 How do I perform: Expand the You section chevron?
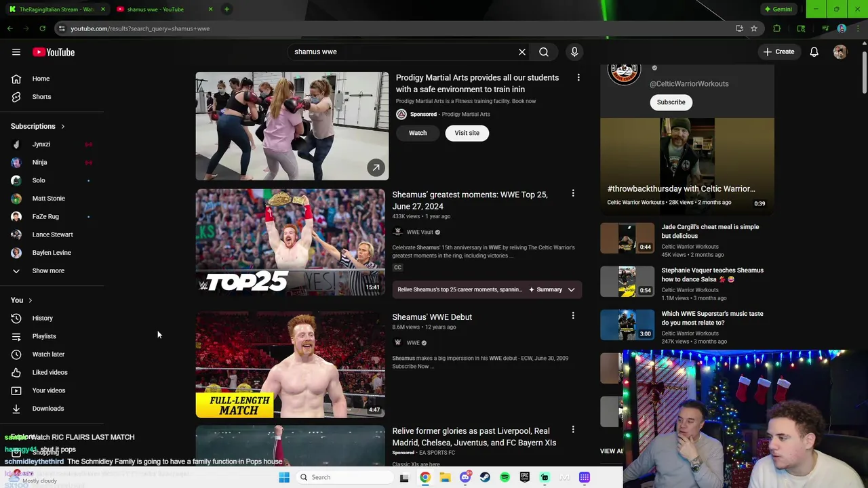tap(30, 300)
